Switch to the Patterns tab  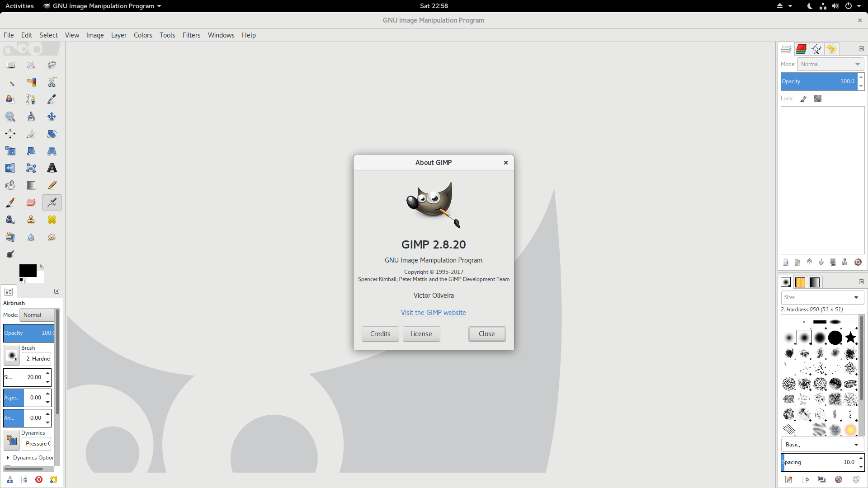pos(800,282)
